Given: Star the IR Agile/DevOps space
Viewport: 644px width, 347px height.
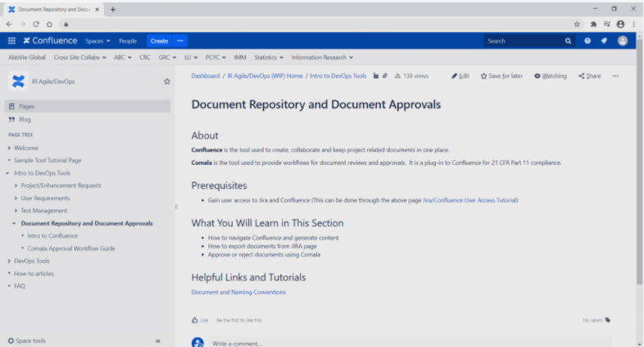Looking at the screenshot, I should [167, 81].
